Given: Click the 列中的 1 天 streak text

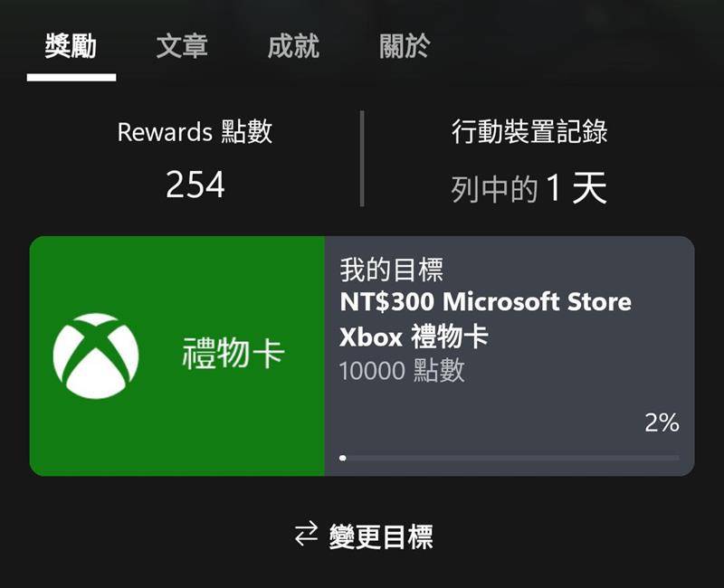Looking at the screenshot, I should pos(529,188).
